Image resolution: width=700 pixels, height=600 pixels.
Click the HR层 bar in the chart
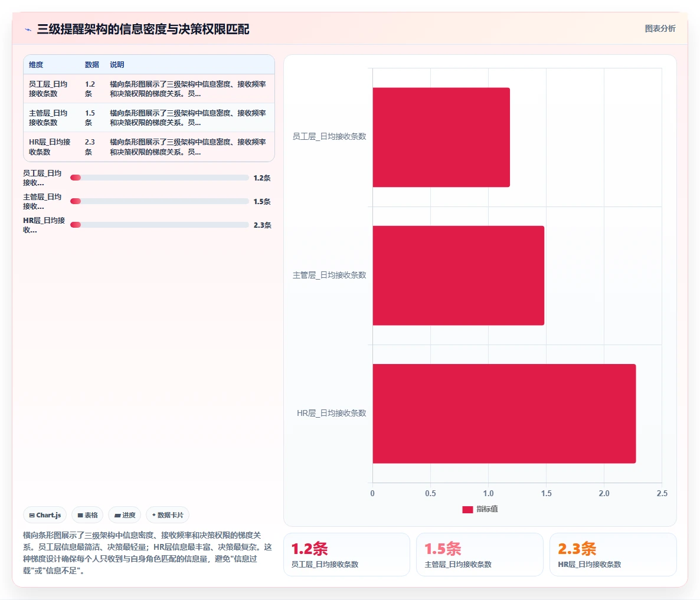(x=504, y=414)
